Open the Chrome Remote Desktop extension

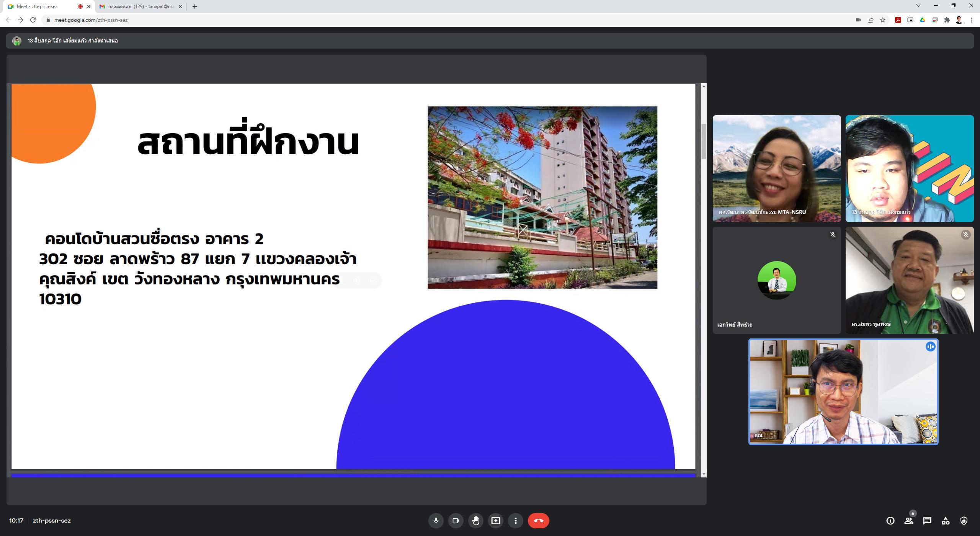click(935, 20)
